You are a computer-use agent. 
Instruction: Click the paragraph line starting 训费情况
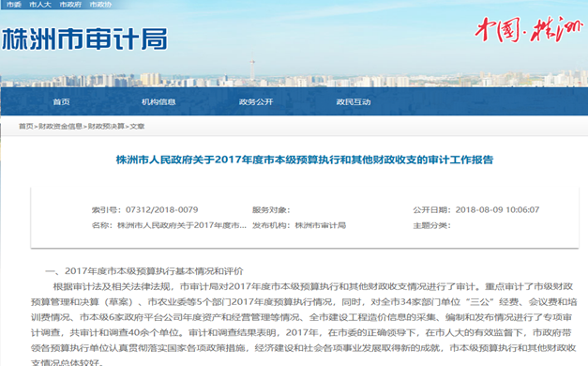[301, 317]
